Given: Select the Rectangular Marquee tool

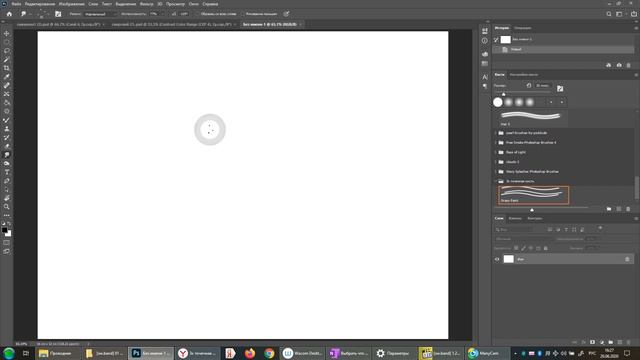Looking at the screenshot, I should click(x=7, y=42).
